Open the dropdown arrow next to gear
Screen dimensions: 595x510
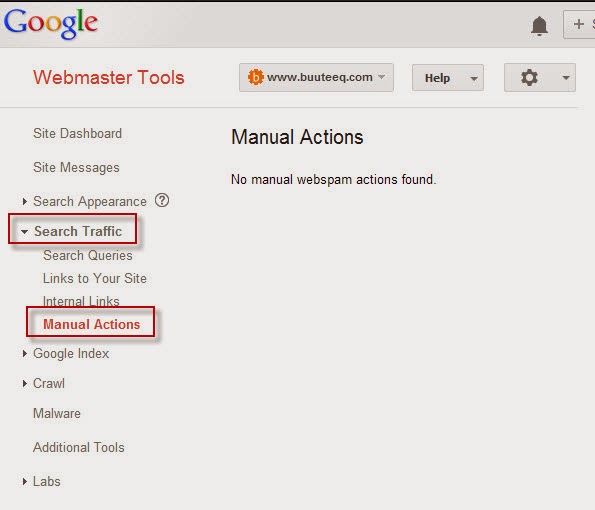click(566, 78)
